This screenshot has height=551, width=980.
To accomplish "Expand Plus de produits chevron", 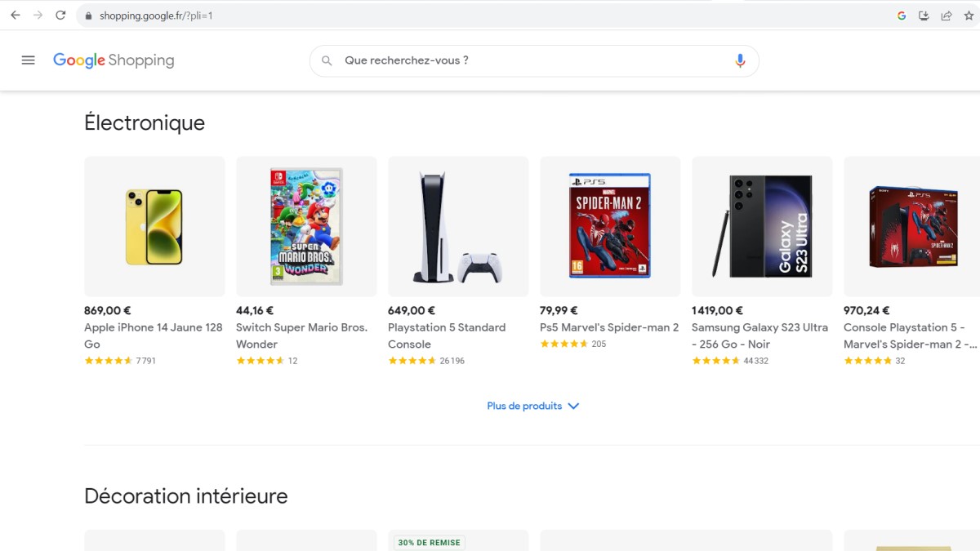I will point(573,406).
